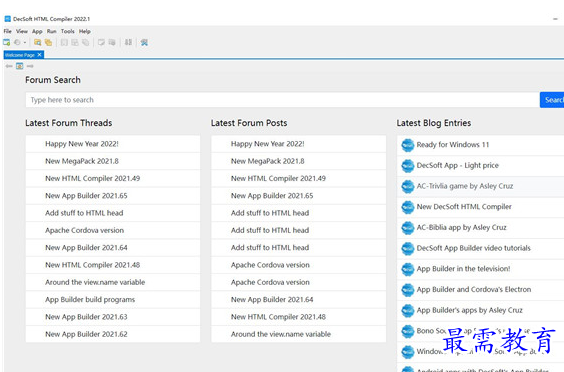
Task: Click the grayed window icon after separator
Action: pos(101,42)
